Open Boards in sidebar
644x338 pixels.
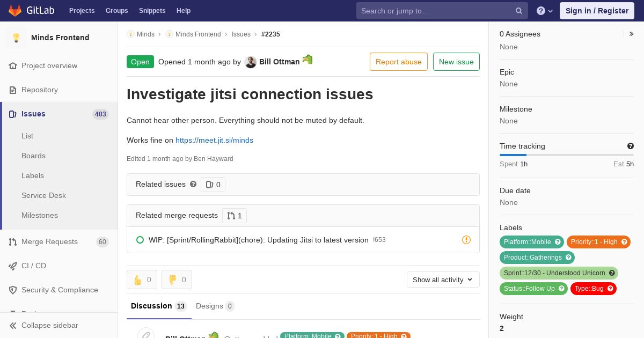pos(33,156)
